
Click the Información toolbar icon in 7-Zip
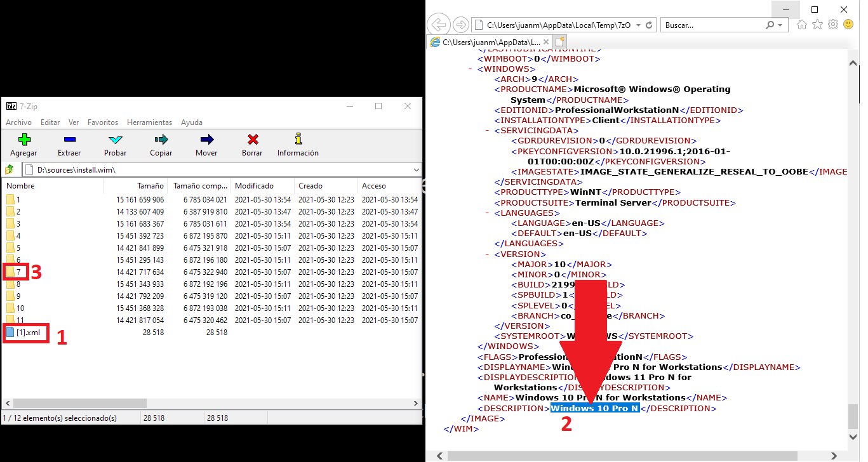pyautogui.click(x=298, y=139)
